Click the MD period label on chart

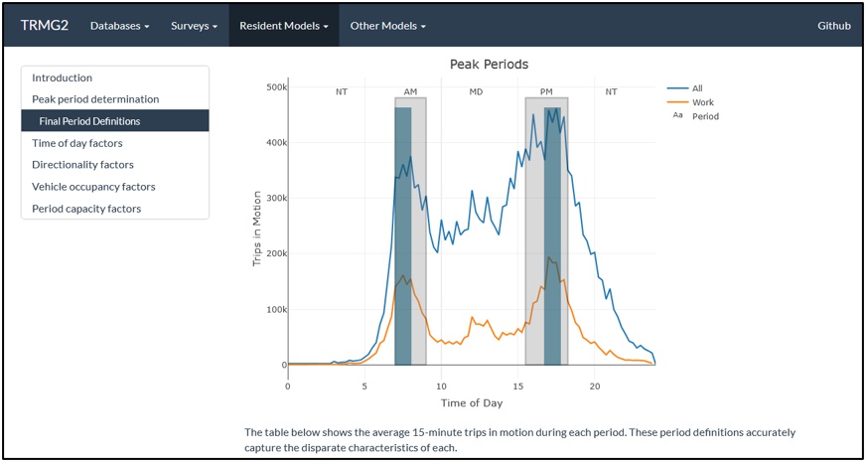(x=476, y=91)
